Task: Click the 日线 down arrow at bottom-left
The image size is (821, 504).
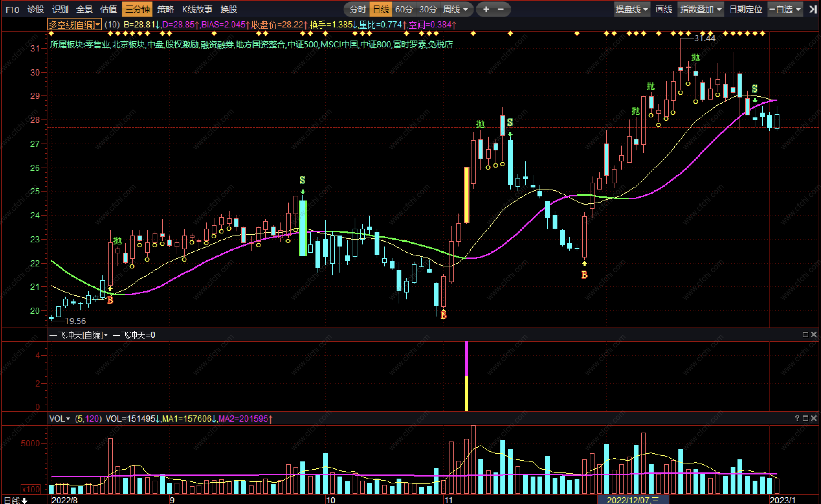Action: (24, 501)
